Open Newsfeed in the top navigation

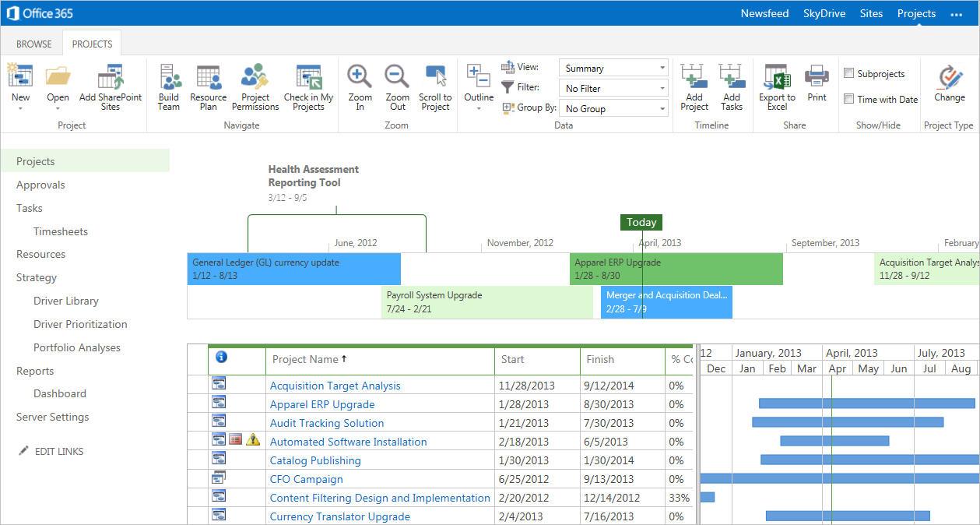click(764, 13)
